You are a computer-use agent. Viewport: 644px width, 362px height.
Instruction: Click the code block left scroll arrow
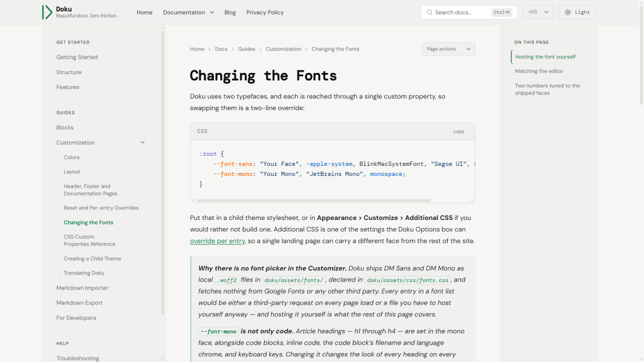point(193,200)
